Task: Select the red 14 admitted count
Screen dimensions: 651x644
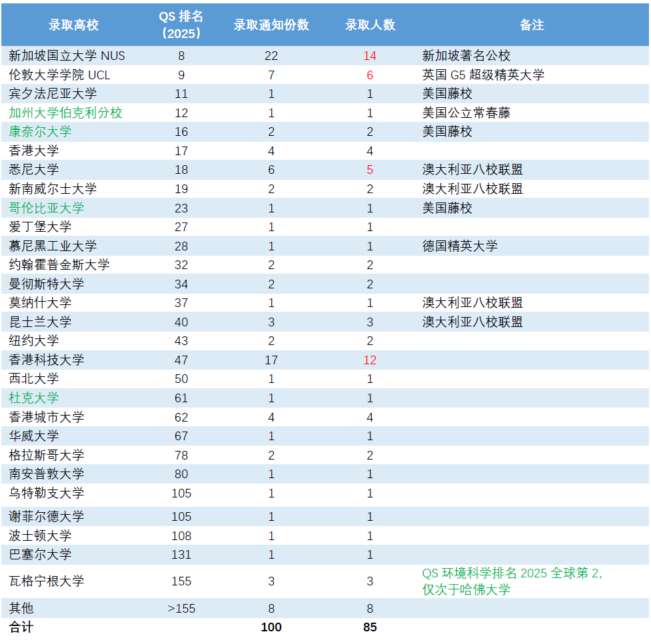Action: click(x=370, y=56)
